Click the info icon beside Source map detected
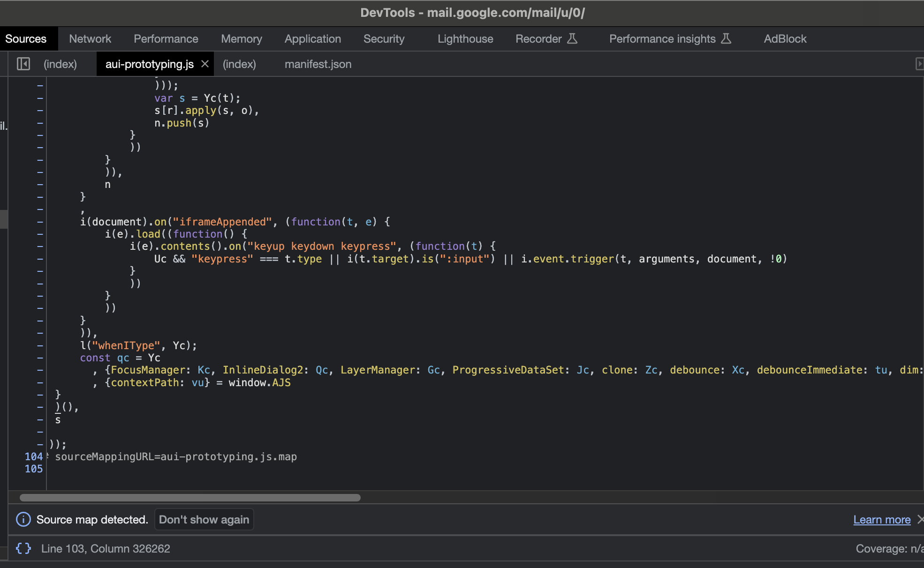The image size is (924, 568). (23, 519)
